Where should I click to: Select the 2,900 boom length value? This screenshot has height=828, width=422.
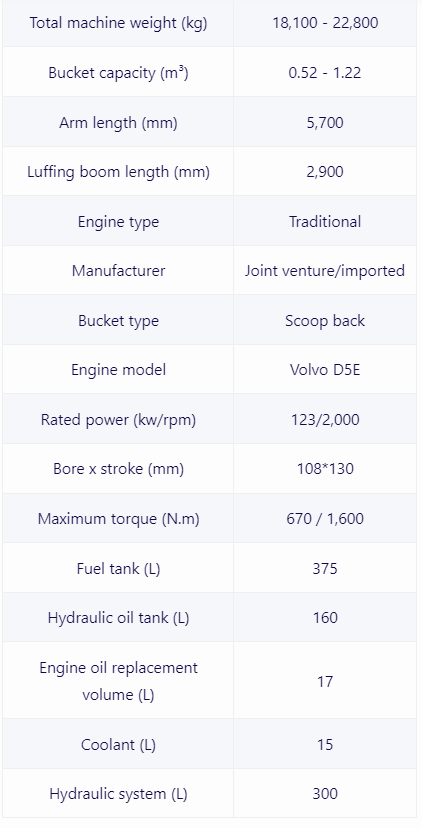click(x=325, y=172)
